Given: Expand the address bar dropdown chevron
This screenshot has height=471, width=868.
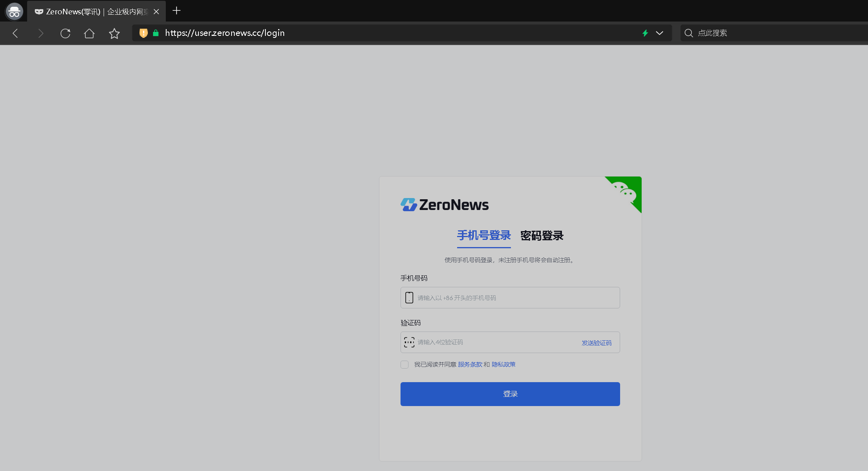Looking at the screenshot, I should (660, 33).
